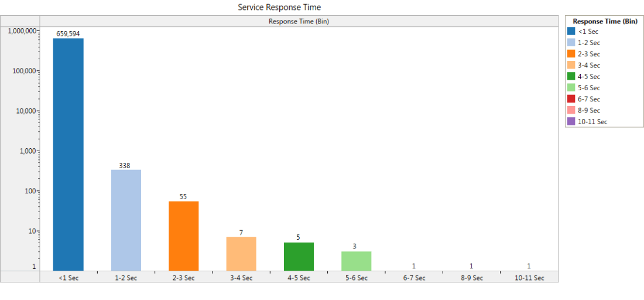Click the <1 Sec legend color swatch
The width and height of the screenshot is (644, 300).
point(571,32)
